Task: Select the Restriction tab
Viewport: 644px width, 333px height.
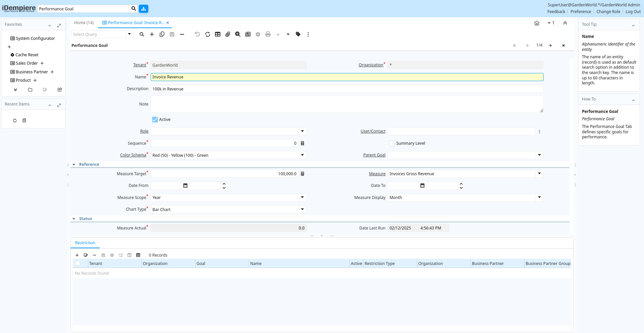Action: point(85,243)
